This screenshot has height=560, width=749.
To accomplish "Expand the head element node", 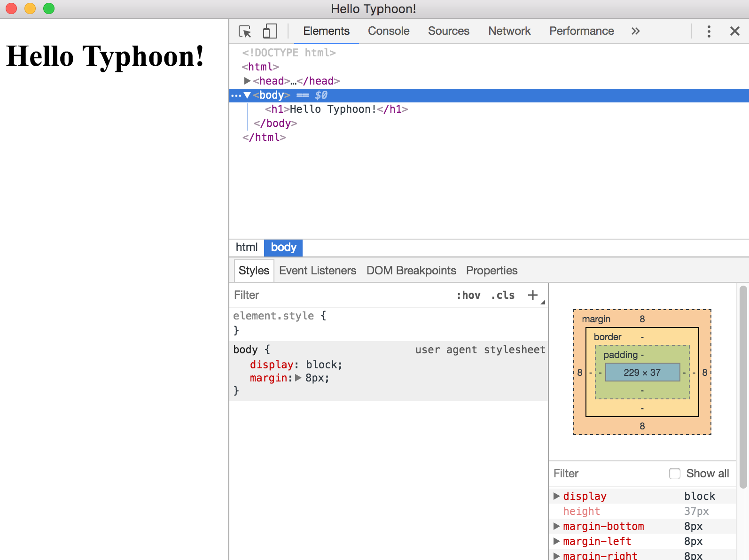I will click(x=247, y=81).
